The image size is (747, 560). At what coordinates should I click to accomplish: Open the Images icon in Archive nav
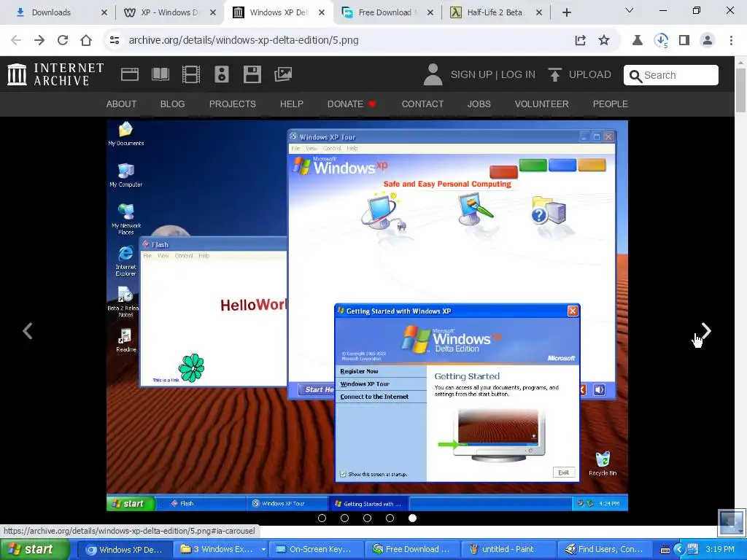coord(282,74)
